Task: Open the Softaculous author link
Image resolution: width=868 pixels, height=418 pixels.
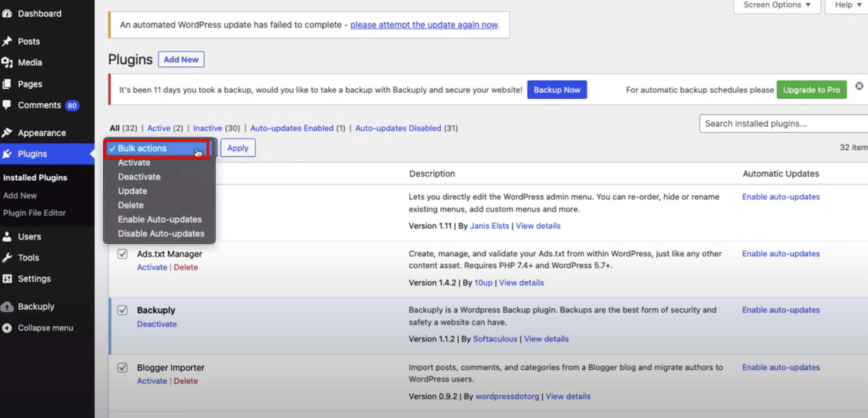Action: coord(495,339)
